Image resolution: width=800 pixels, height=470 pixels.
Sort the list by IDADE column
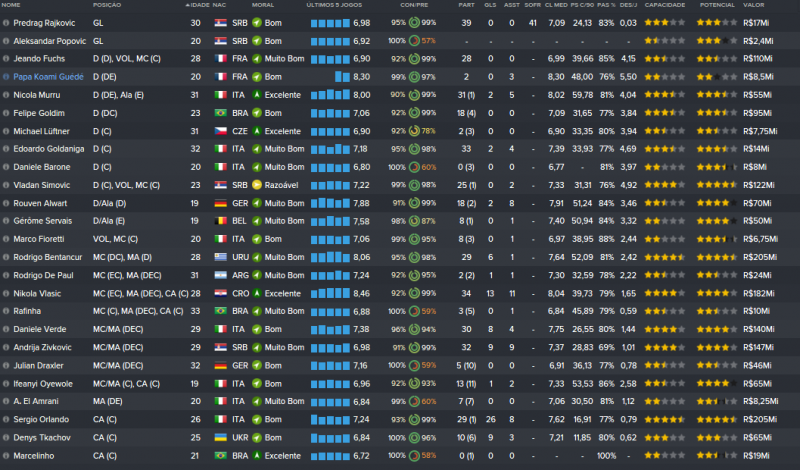pyautogui.click(x=196, y=5)
